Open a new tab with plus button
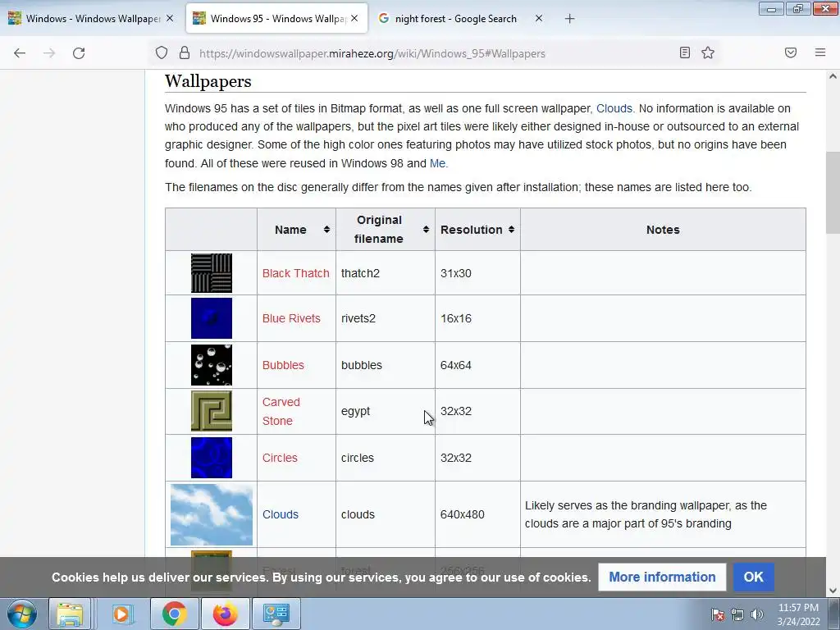 point(569,19)
